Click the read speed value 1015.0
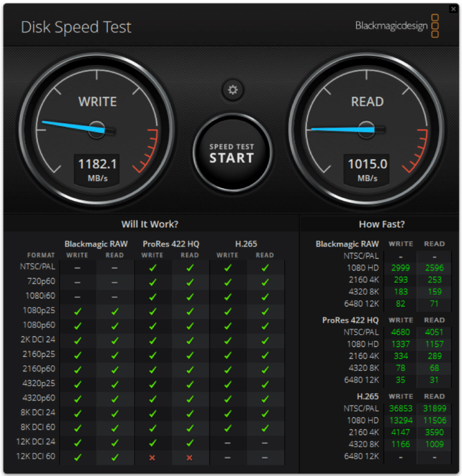462x476 pixels. [x=367, y=164]
